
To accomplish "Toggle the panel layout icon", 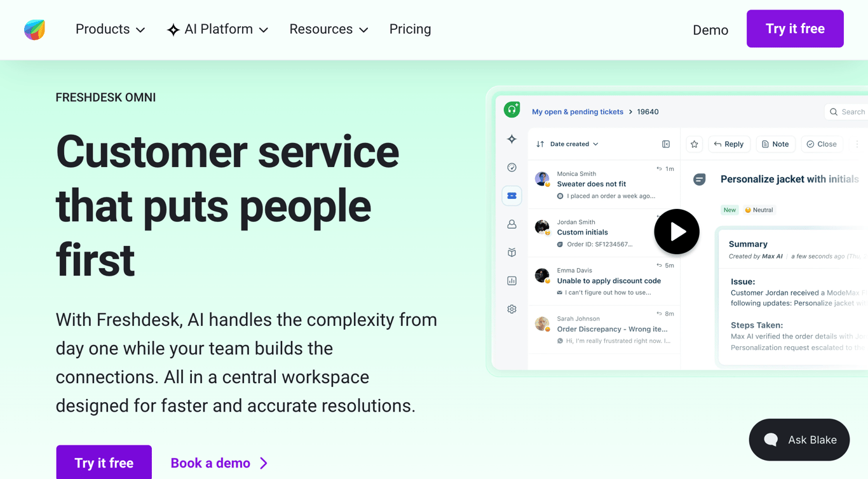I will tap(666, 144).
